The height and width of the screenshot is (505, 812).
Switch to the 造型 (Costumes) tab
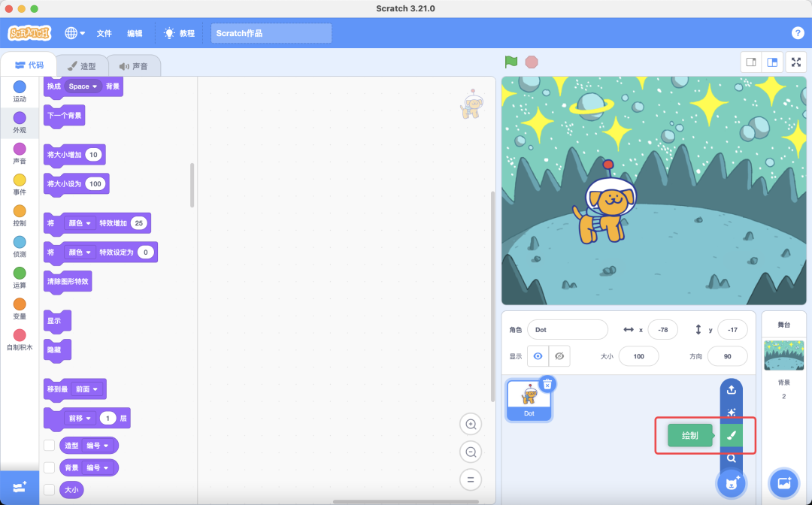coord(82,65)
